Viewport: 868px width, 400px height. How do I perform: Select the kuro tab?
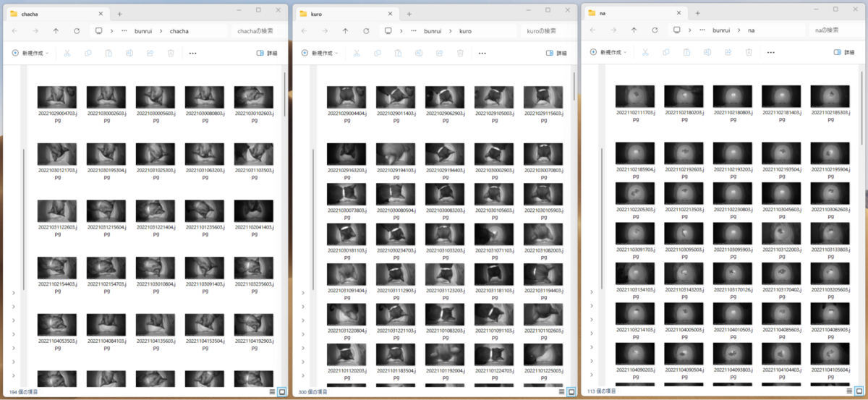pos(346,13)
